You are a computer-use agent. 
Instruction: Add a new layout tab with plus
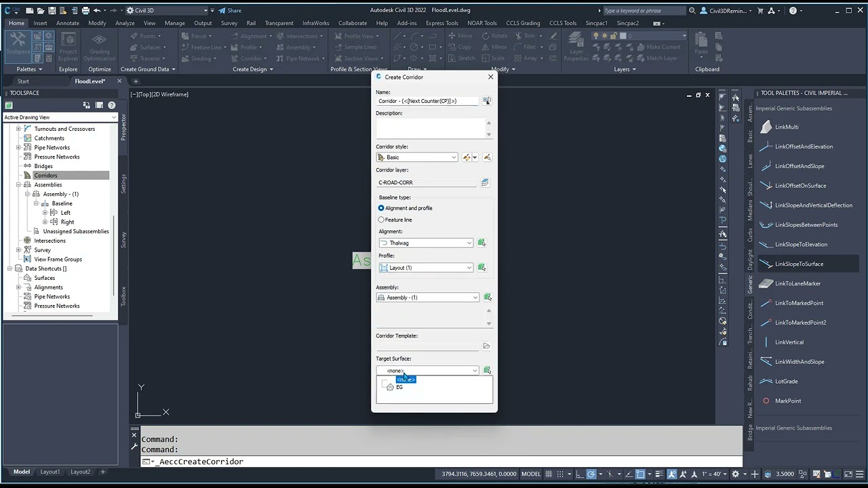[x=103, y=472]
